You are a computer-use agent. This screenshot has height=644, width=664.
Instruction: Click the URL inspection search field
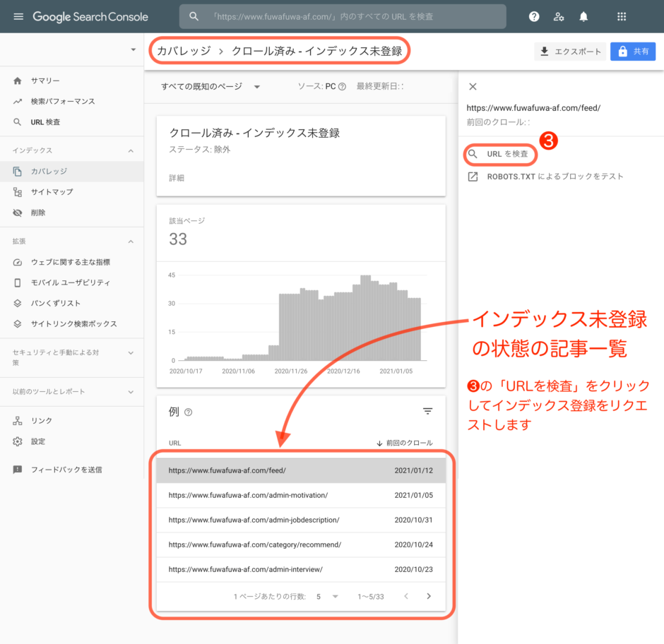point(343,16)
